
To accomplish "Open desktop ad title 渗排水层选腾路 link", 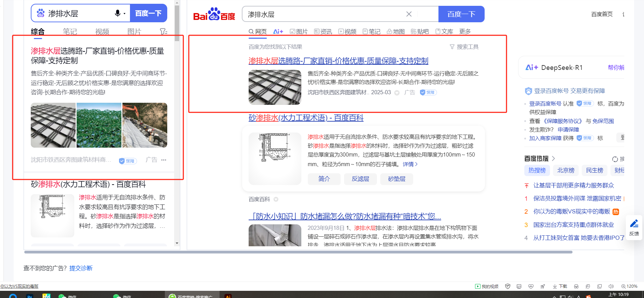I will [x=338, y=61].
